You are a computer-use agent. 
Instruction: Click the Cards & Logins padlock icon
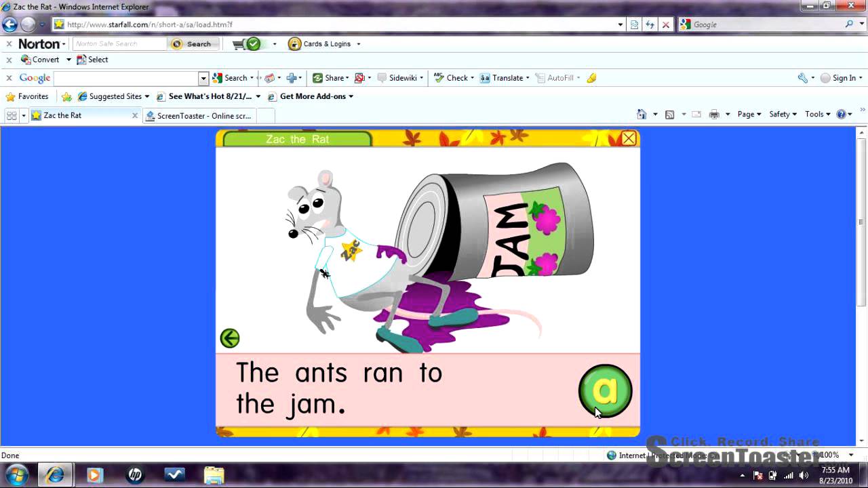pos(294,44)
